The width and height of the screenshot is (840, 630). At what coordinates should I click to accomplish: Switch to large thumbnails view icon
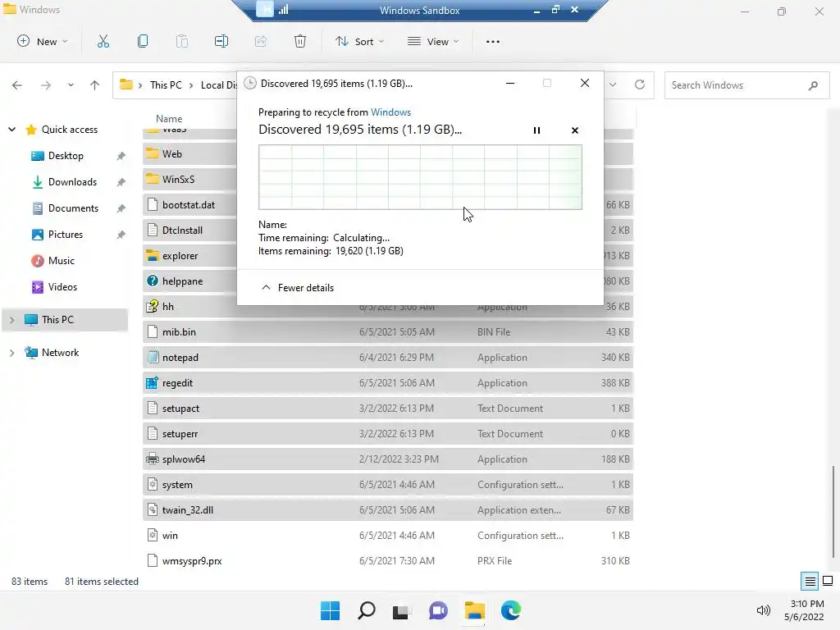pyautogui.click(x=828, y=581)
